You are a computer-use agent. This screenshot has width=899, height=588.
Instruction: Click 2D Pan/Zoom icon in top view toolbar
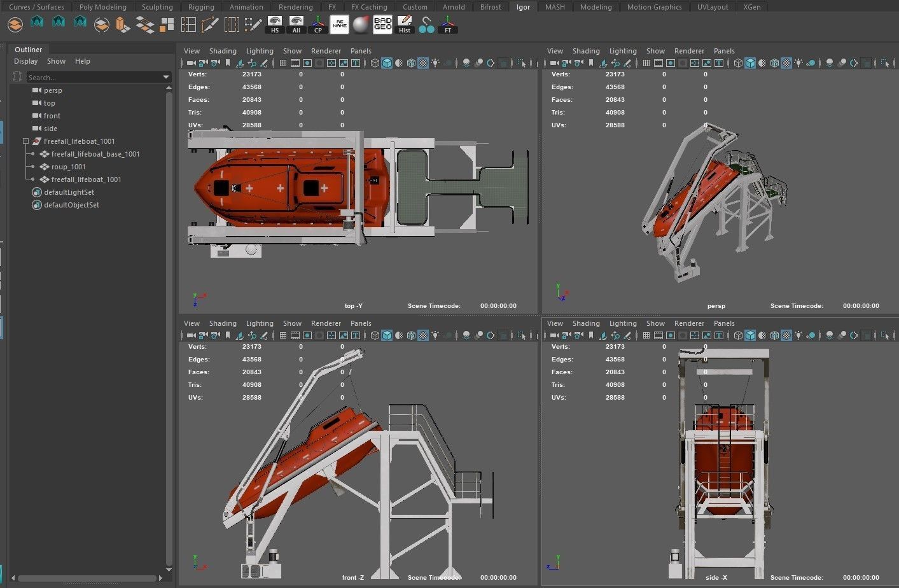[253, 63]
